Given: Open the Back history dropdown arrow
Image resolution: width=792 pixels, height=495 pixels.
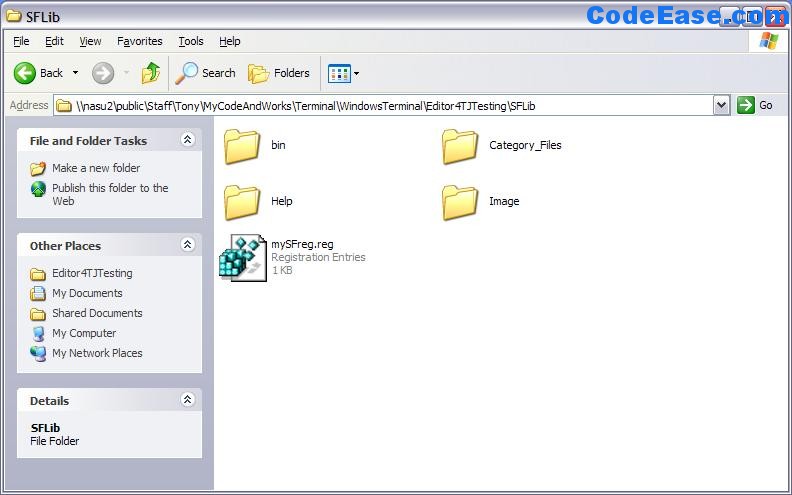Looking at the screenshot, I should click(76, 73).
